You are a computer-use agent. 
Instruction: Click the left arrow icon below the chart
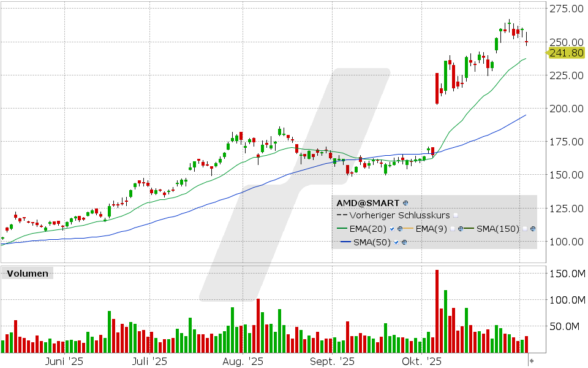click(x=532, y=361)
